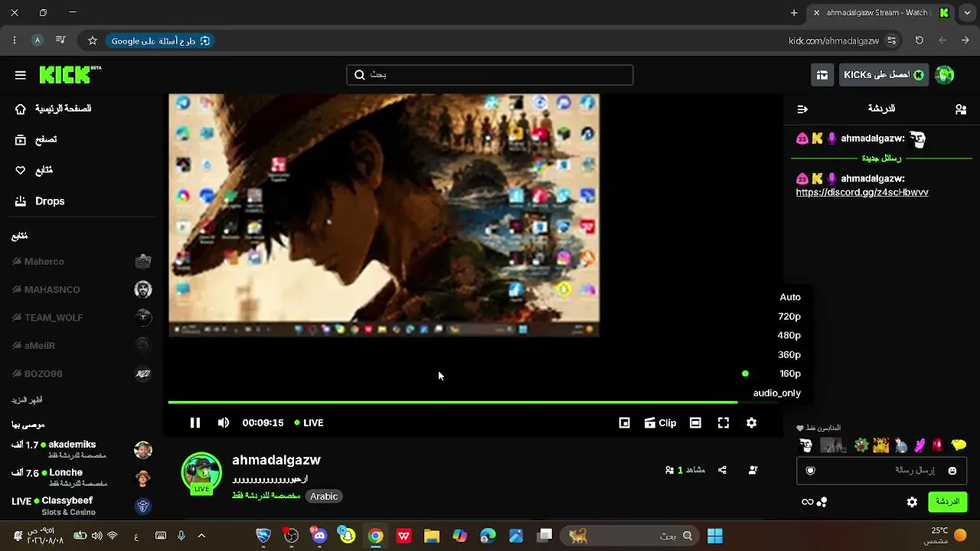Image resolution: width=980 pixels, height=551 pixels.
Task: Toggle theater mode in the player
Action: [x=695, y=422]
